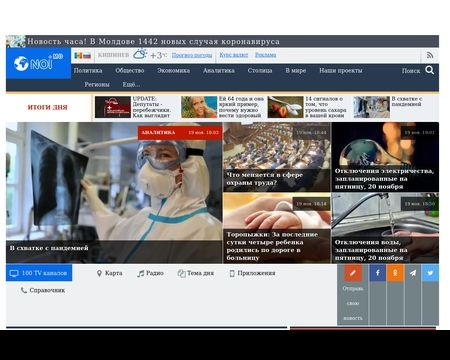
Task: Open the Карта link
Action: [114, 273]
